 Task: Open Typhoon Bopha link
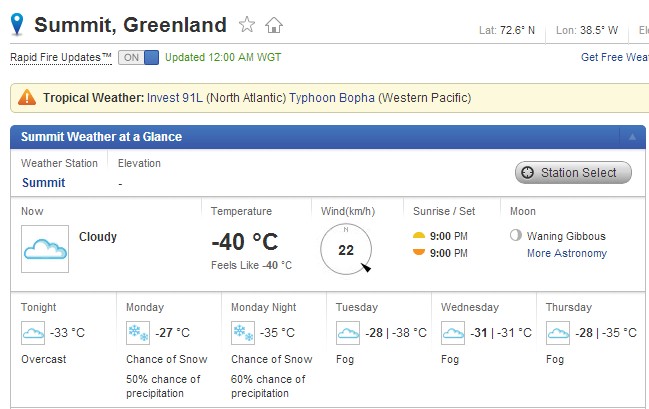tap(332, 98)
